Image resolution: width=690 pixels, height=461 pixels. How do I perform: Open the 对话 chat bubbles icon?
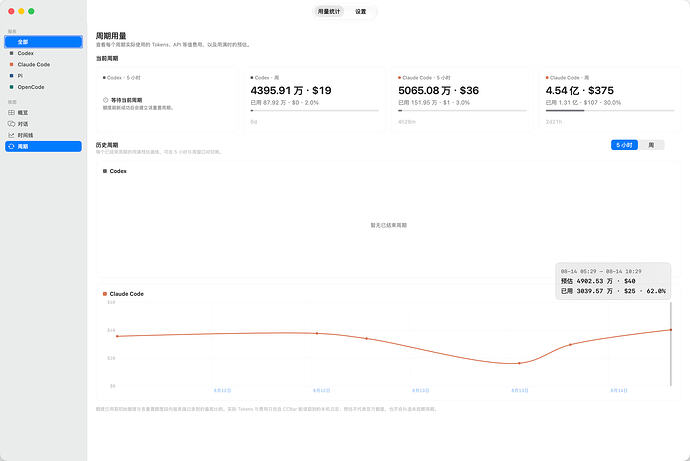11,124
